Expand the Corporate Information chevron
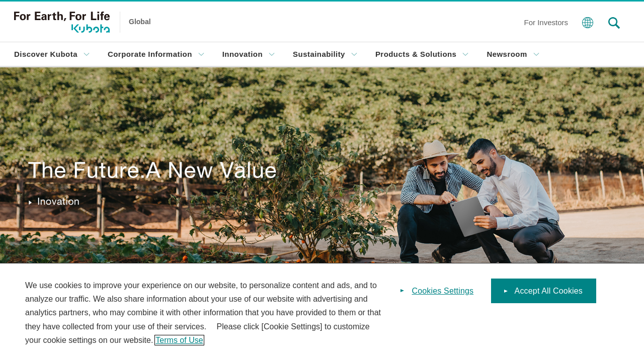This screenshot has height=362, width=644. click(201, 54)
